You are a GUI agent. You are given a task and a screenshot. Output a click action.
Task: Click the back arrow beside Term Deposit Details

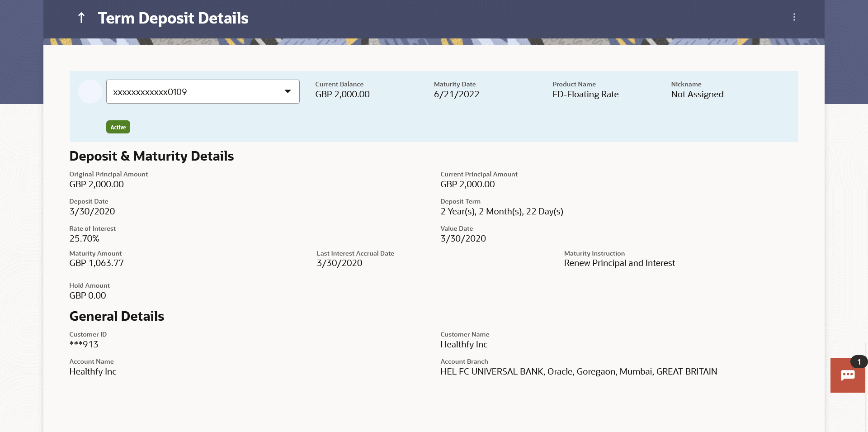81,18
